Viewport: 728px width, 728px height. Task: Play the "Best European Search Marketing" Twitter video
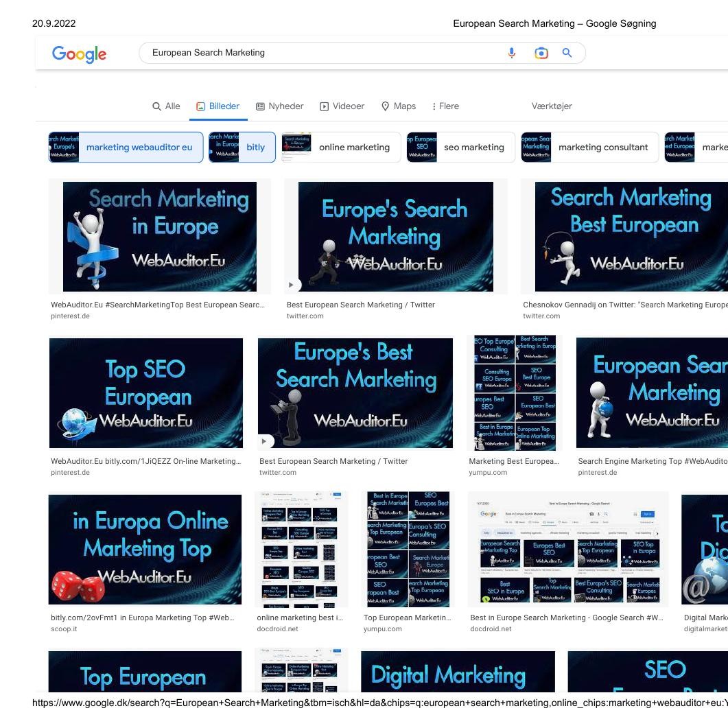click(291, 285)
